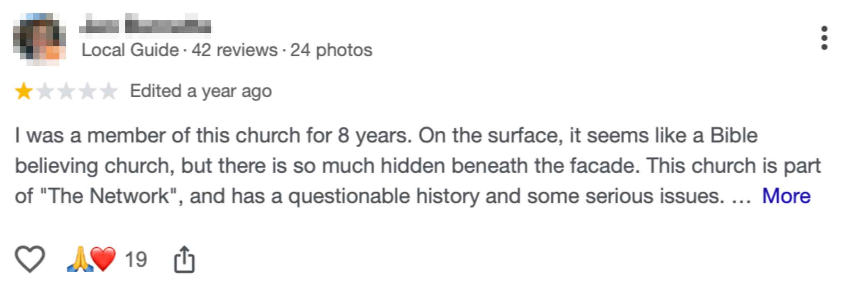Image resolution: width=868 pixels, height=291 pixels.
Task: Click the fifth grey rating star
Action: (x=108, y=91)
